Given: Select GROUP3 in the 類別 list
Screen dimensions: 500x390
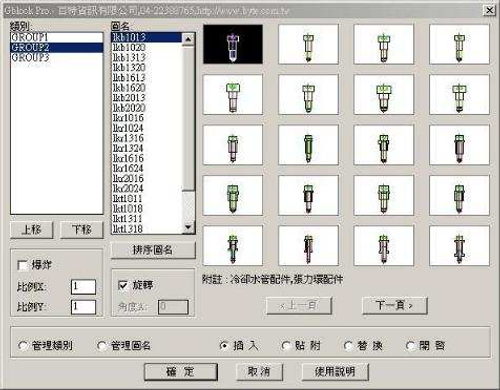Looking at the screenshot, I should (57, 57).
